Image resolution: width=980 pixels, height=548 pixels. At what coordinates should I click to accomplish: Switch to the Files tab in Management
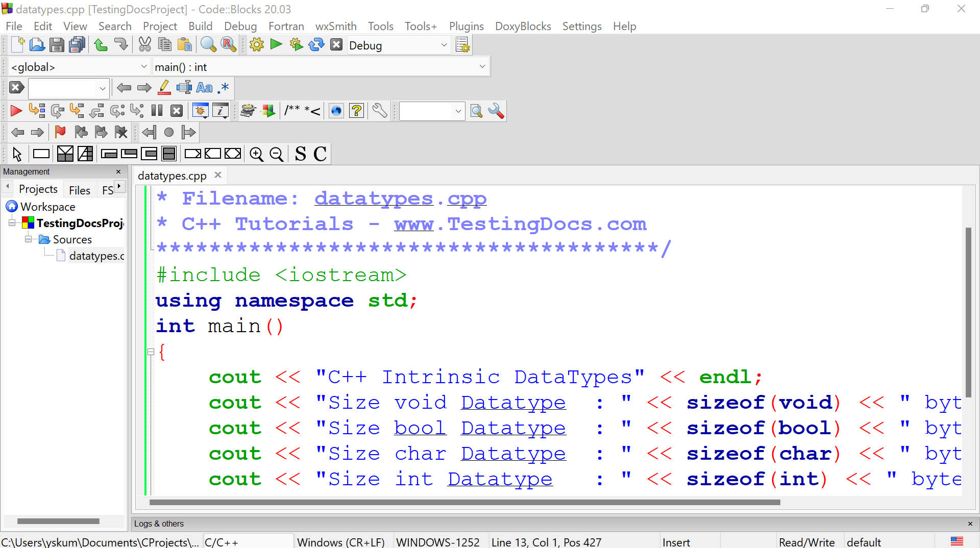[x=80, y=190]
